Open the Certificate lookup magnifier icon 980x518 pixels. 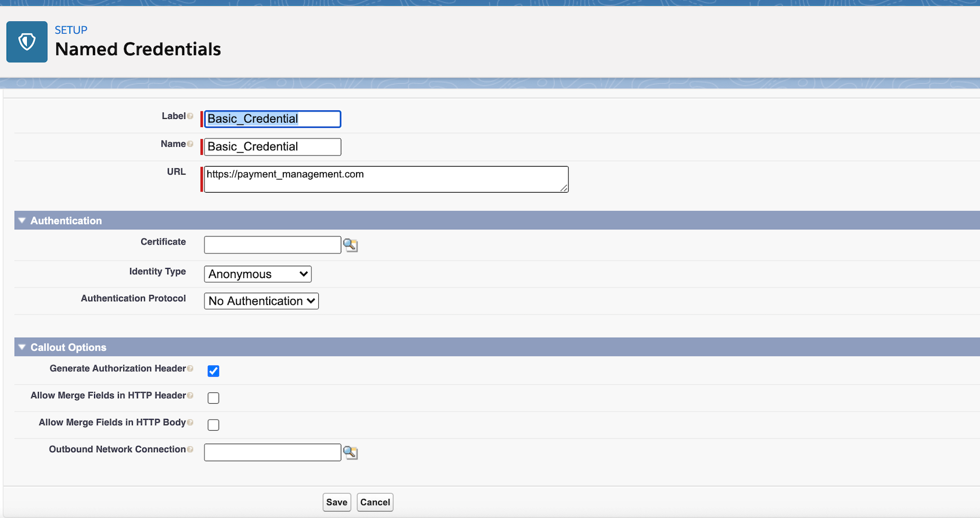(350, 245)
